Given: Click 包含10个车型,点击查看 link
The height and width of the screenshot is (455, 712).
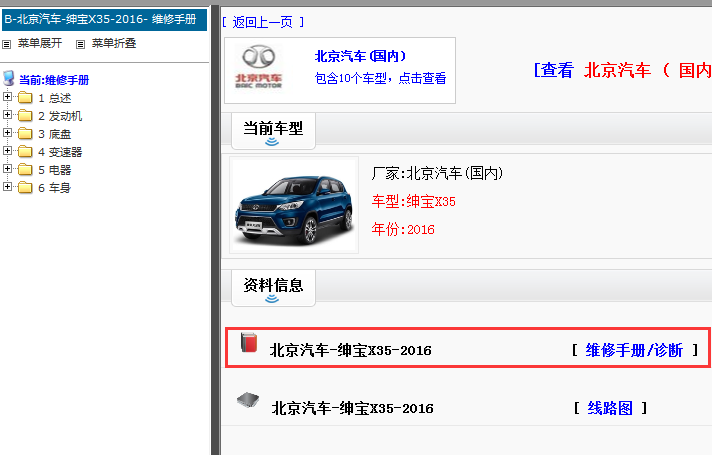Looking at the screenshot, I should 381,79.
